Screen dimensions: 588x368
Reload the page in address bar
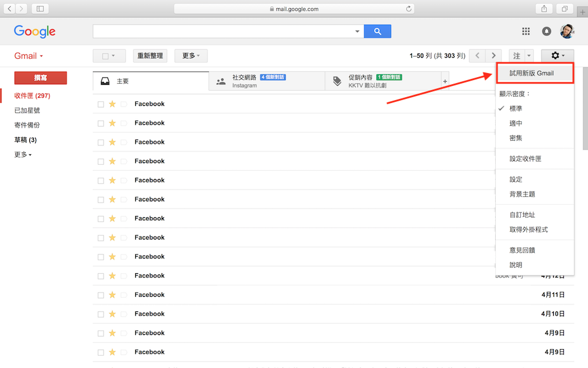(x=409, y=9)
